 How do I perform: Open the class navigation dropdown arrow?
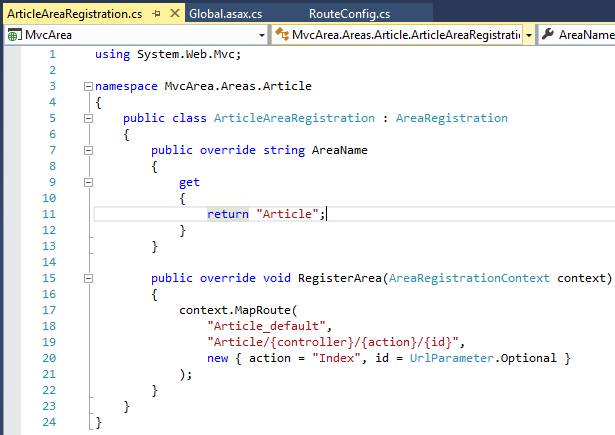[529, 35]
